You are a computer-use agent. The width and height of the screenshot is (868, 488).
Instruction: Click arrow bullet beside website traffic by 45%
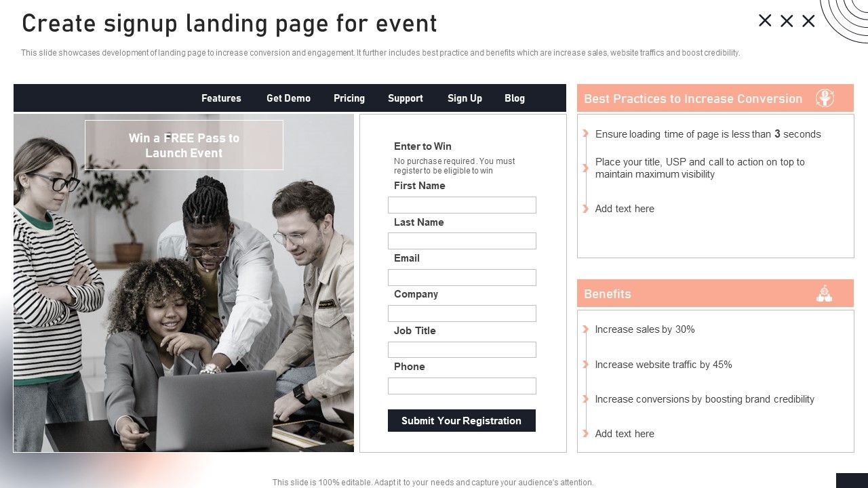(586, 365)
